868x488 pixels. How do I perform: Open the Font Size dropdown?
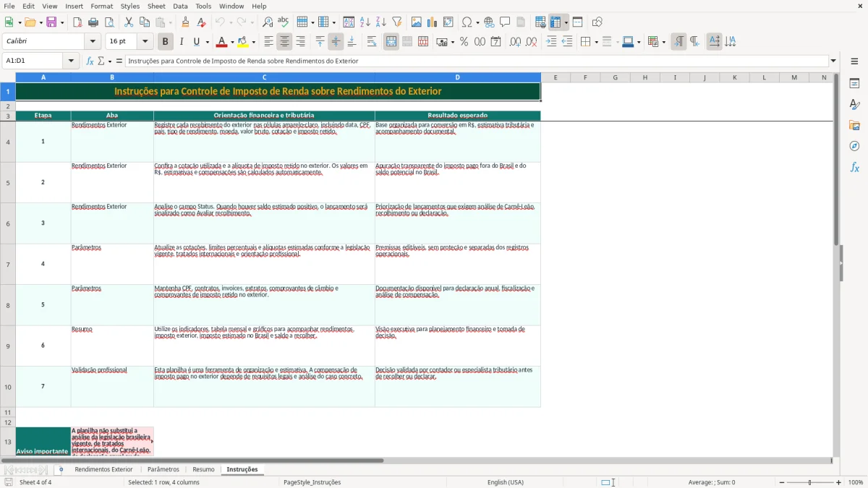coord(145,42)
